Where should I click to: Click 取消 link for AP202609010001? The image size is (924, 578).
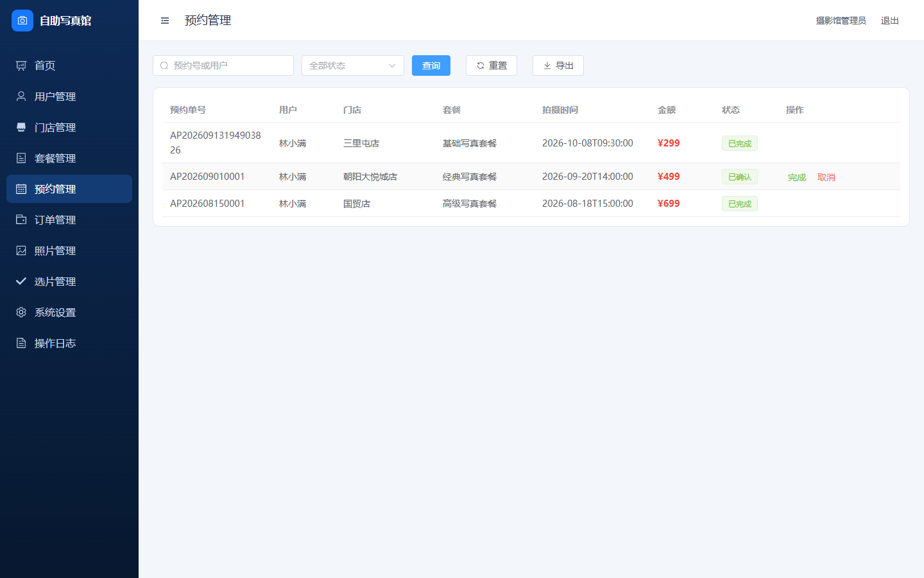pyautogui.click(x=826, y=177)
